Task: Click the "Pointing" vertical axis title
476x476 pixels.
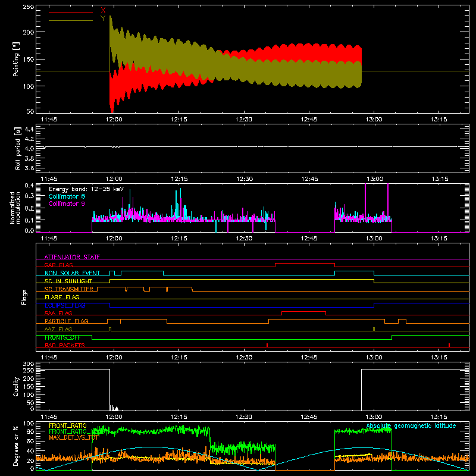Action: point(16,59)
